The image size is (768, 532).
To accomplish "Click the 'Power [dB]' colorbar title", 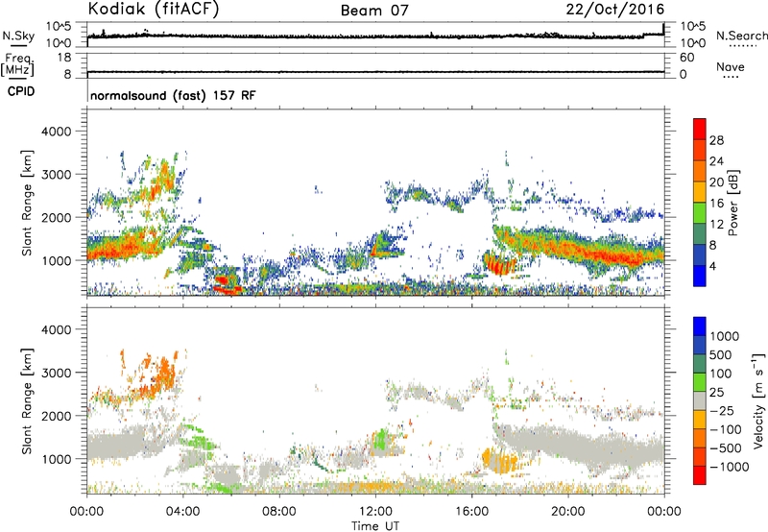I will [x=733, y=203].
